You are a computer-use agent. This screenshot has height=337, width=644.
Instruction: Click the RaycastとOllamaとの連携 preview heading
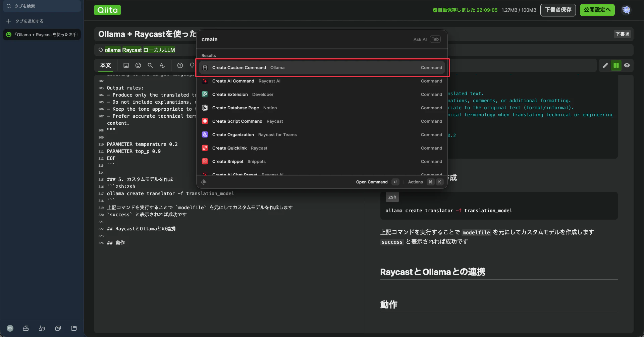(x=433, y=272)
